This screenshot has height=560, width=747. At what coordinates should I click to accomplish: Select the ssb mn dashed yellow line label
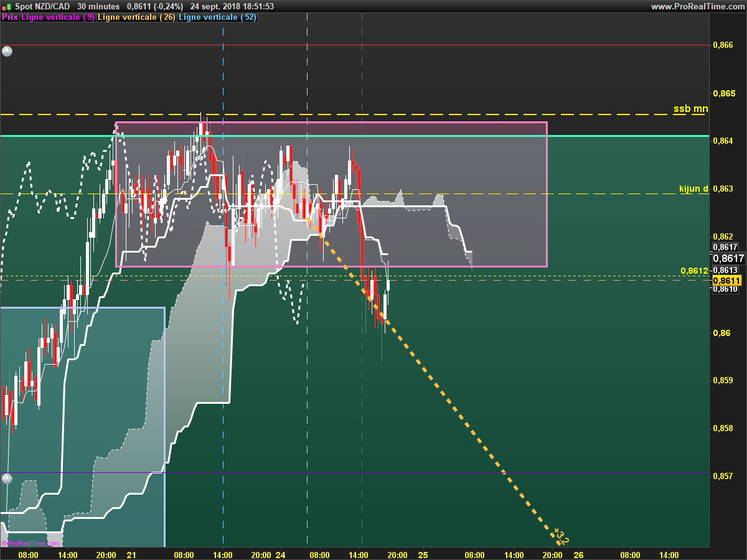[690, 109]
